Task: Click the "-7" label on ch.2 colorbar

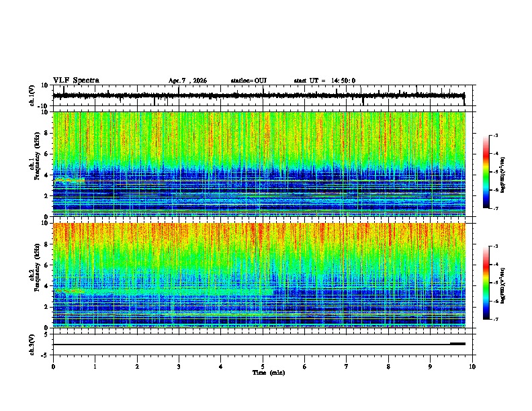Action: click(495, 319)
